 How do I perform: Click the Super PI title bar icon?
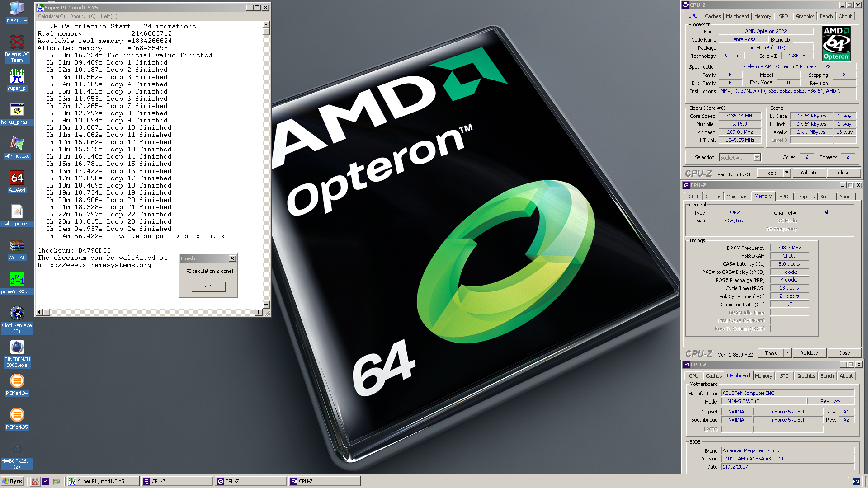[x=40, y=7]
